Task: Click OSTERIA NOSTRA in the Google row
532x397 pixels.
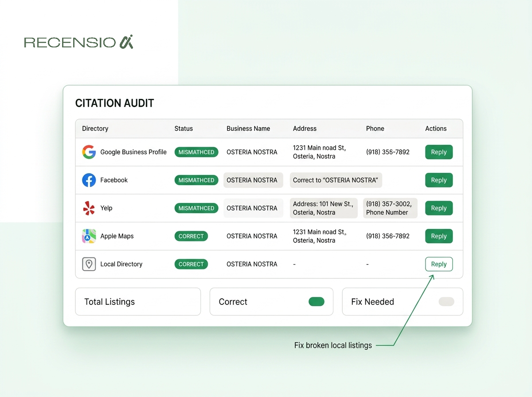Action: coord(252,152)
